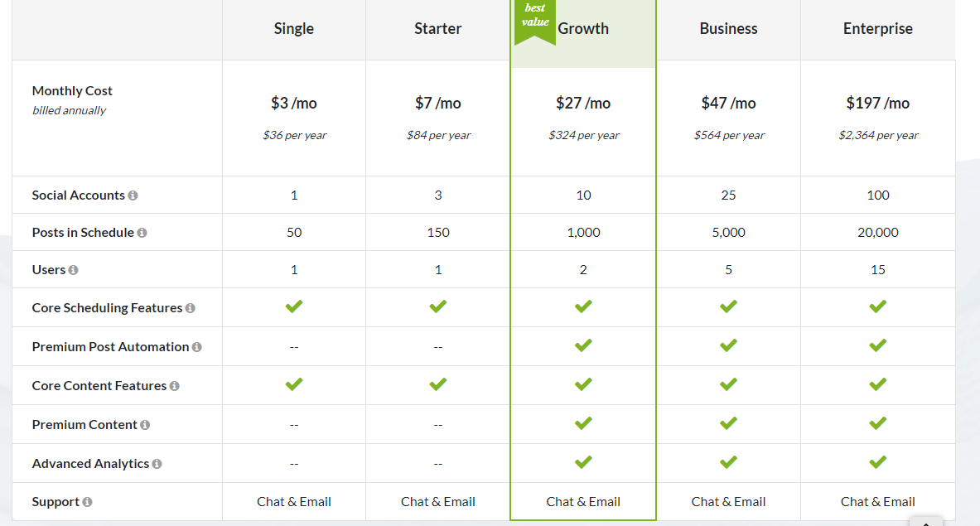Select the Enterprise plan header
Screen dimensions: 980x526
(x=877, y=29)
